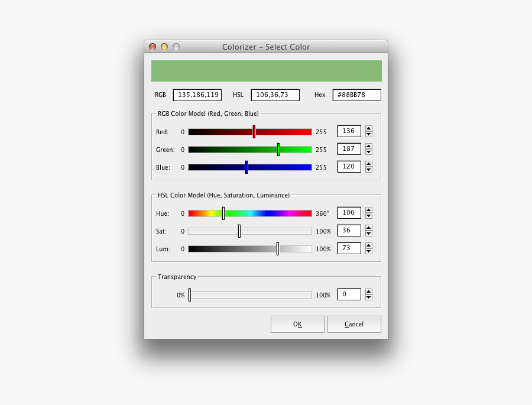
Task: Click the Blue channel slider
Action: click(x=246, y=167)
